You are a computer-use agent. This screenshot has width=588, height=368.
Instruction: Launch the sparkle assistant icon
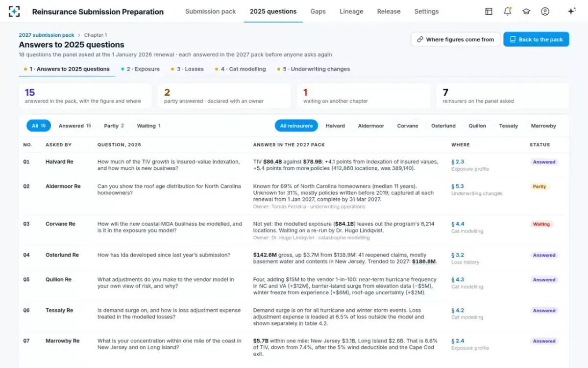pos(571,11)
